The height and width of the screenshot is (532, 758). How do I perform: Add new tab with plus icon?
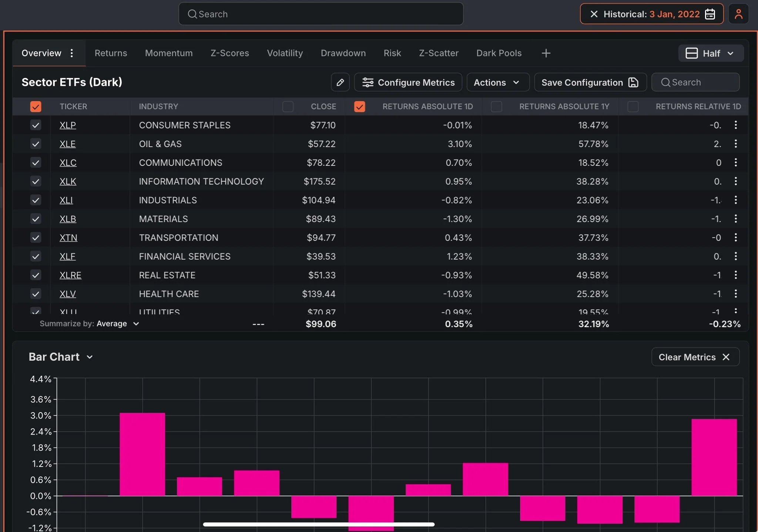(546, 53)
